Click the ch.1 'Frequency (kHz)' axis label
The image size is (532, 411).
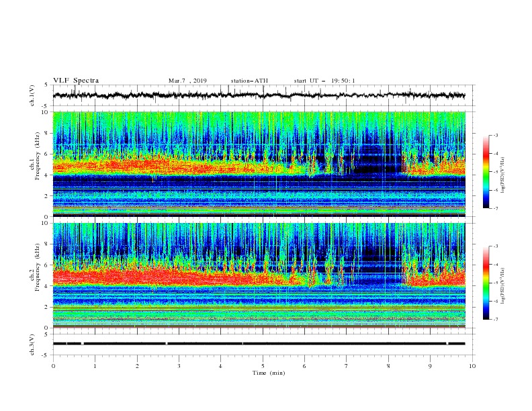37,156
